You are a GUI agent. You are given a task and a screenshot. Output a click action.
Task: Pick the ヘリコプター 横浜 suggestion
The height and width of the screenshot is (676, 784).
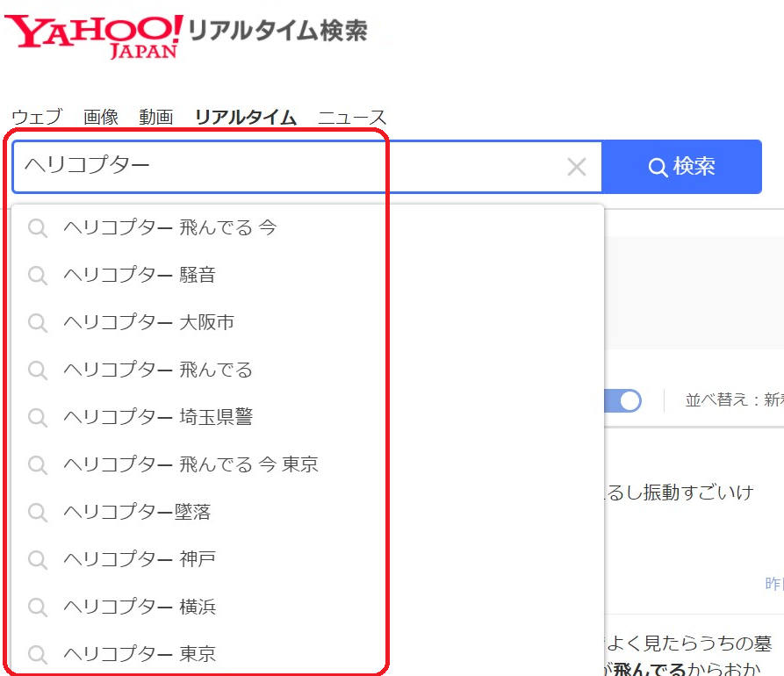point(307,607)
